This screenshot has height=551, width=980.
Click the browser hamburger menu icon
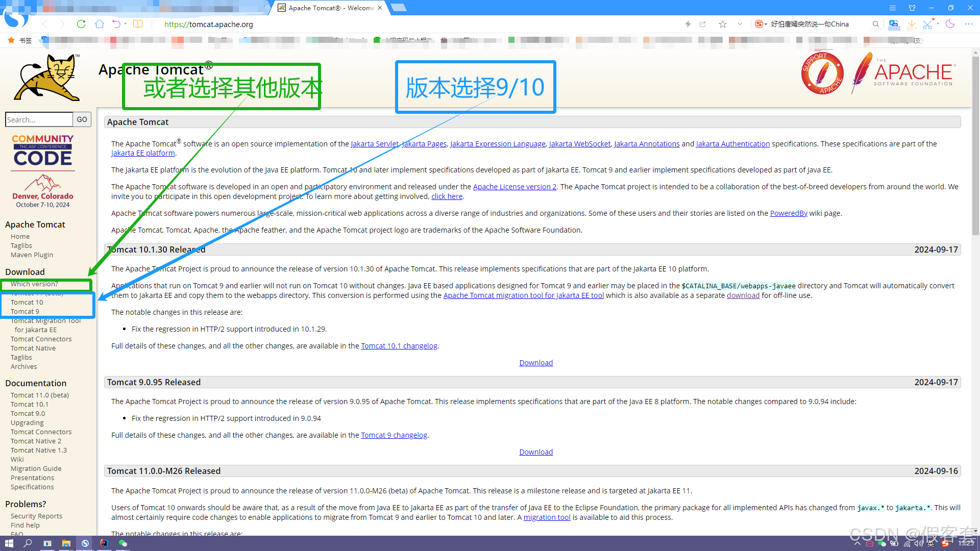point(893,8)
